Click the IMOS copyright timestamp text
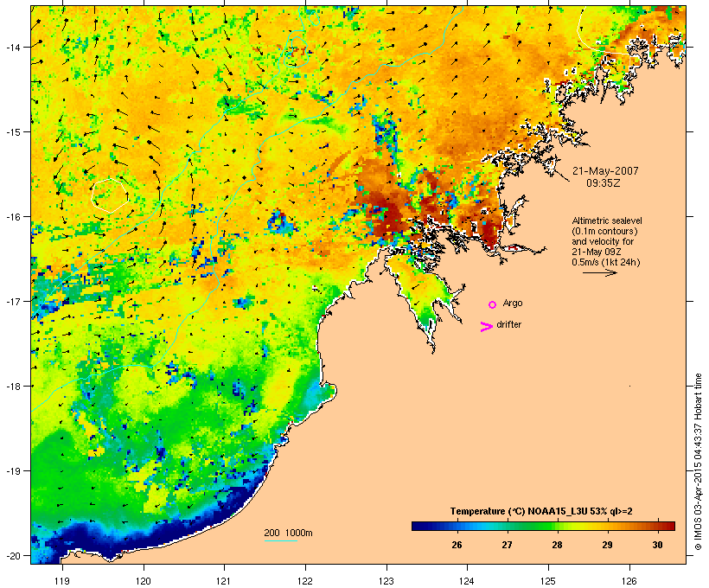 [x=698, y=462]
